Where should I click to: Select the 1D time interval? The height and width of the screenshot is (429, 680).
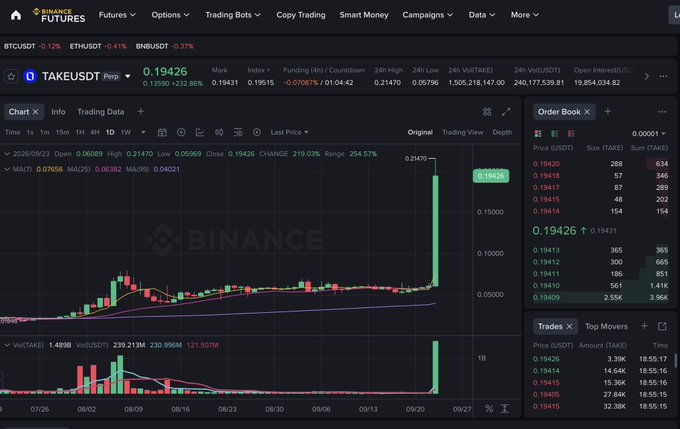tap(110, 132)
